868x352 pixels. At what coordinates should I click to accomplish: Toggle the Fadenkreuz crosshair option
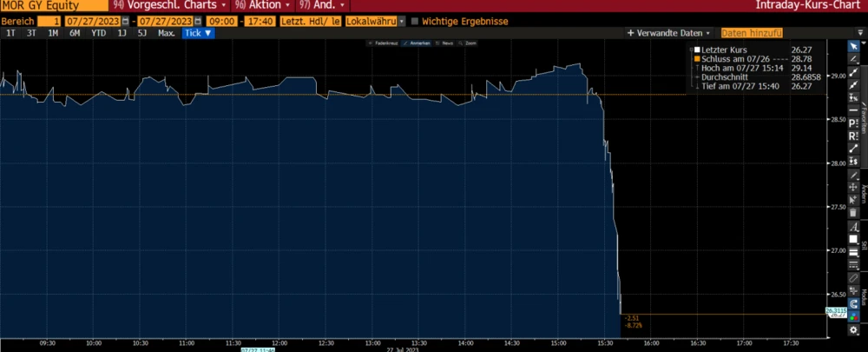tap(381, 43)
